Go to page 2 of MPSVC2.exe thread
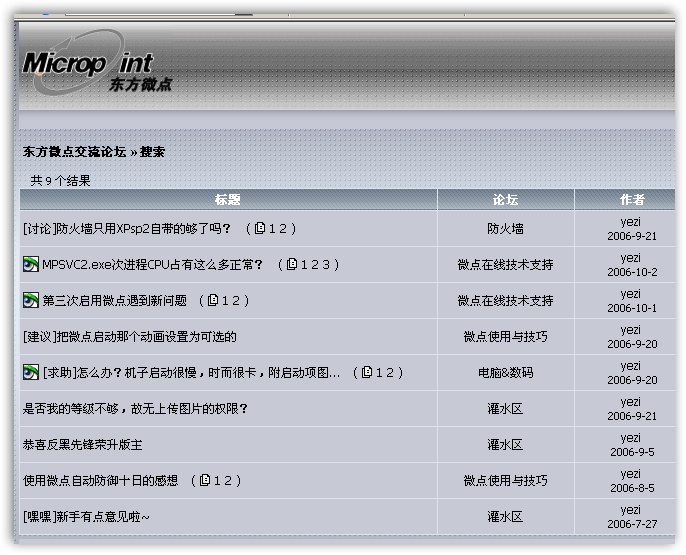 [x=315, y=265]
